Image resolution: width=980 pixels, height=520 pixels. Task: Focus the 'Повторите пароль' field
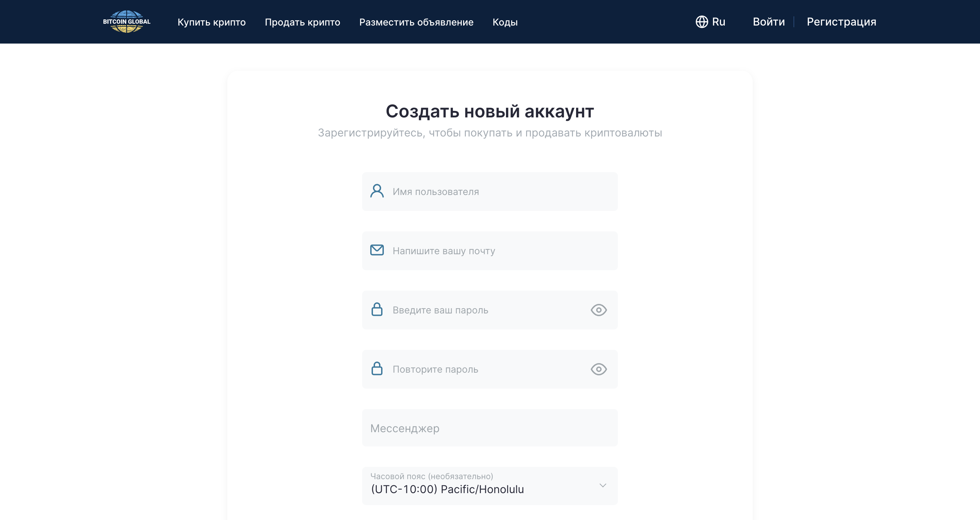pos(490,369)
